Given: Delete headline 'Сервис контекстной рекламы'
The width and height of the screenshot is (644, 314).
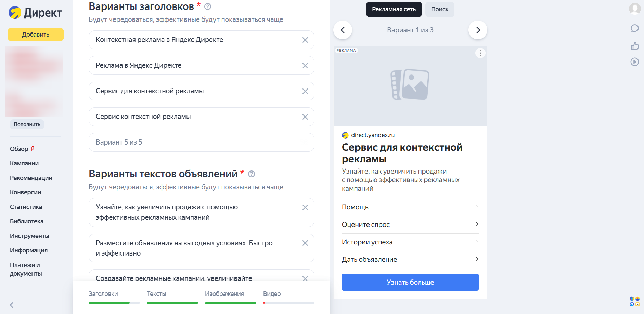Looking at the screenshot, I should tap(305, 117).
